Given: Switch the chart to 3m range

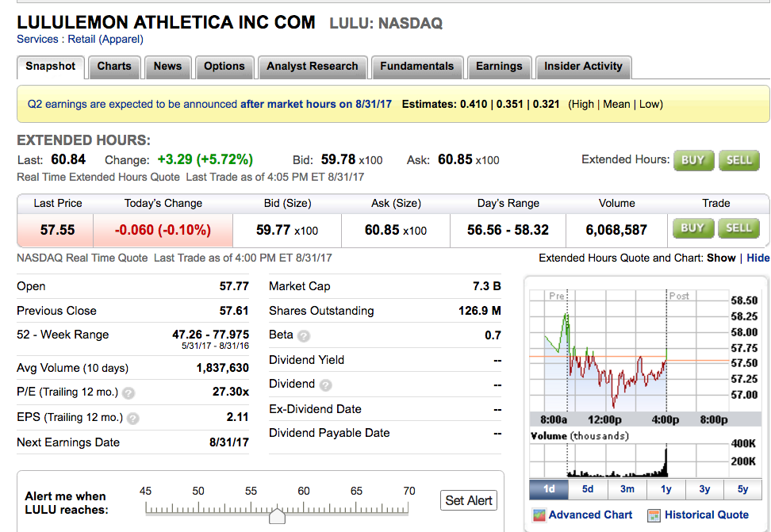Looking at the screenshot, I should click(627, 489).
